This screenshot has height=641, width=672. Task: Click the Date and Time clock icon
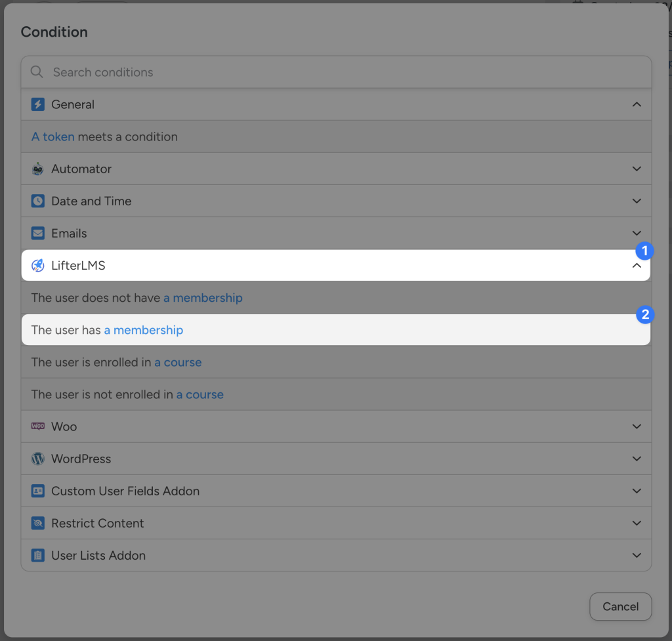coord(37,201)
